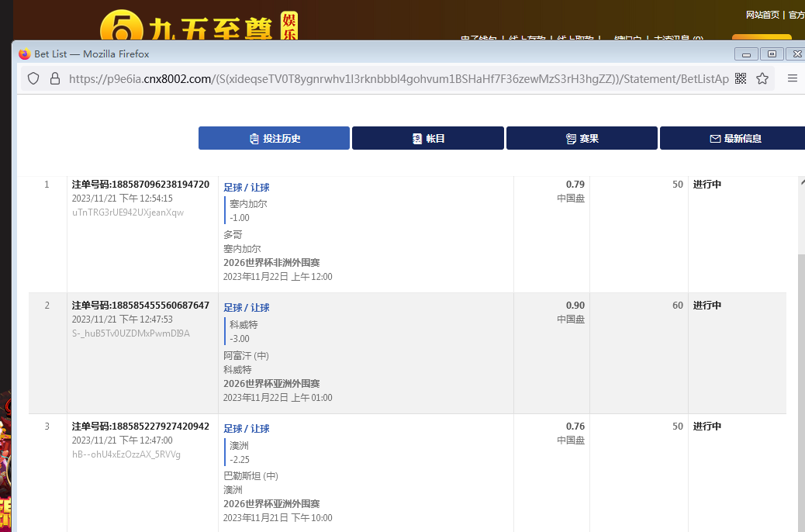Screen dimensions: 805x532
Task: Open the 赛果 results tab
Action: 582,138
